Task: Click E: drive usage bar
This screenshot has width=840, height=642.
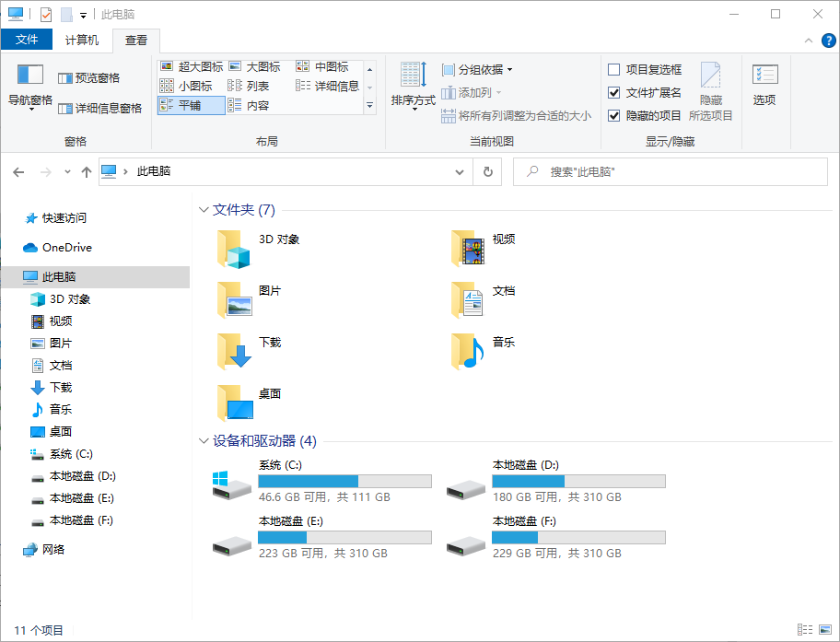Action: (345, 538)
